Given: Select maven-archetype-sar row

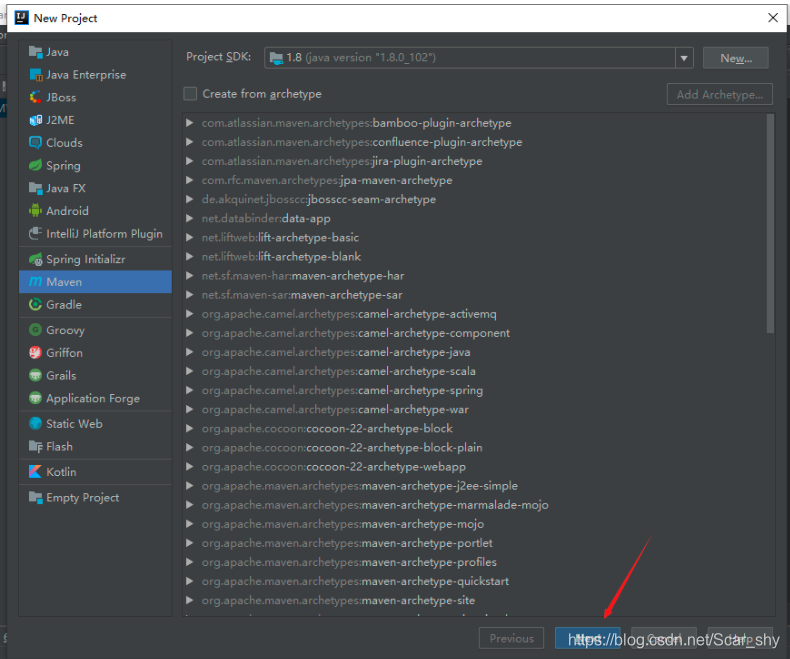Looking at the screenshot, I should point(478,295).
